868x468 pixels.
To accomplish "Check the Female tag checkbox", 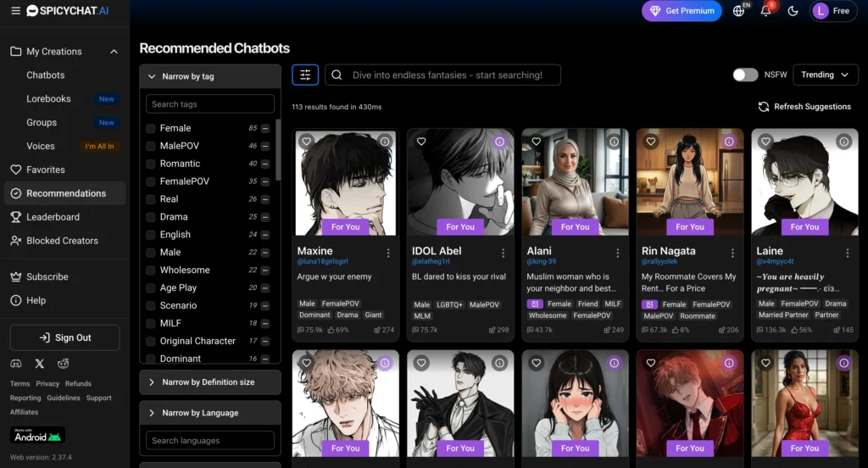I will coord(151,129).
